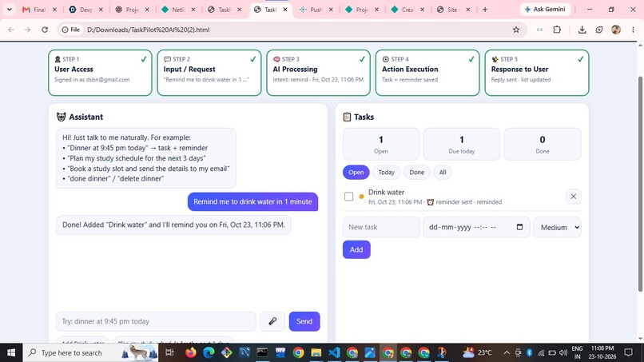
Task: Click the Step 3 AI Processing card
Action: click(x=318, y=73)
